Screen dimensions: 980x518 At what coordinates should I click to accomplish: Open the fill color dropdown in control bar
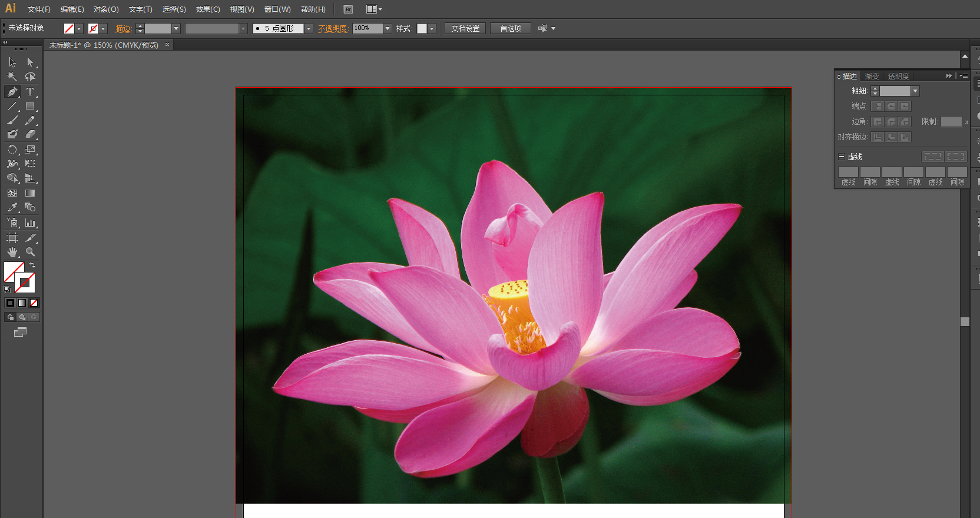click(79, 28)
